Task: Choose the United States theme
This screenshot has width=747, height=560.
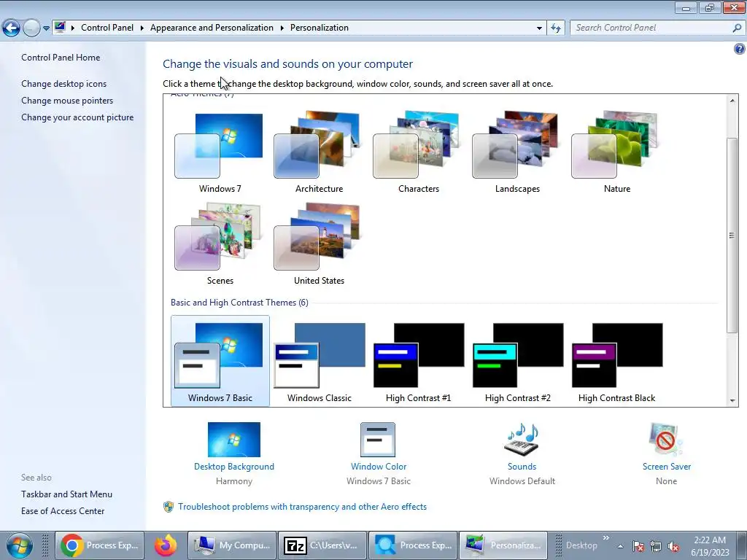Action: 319,244
